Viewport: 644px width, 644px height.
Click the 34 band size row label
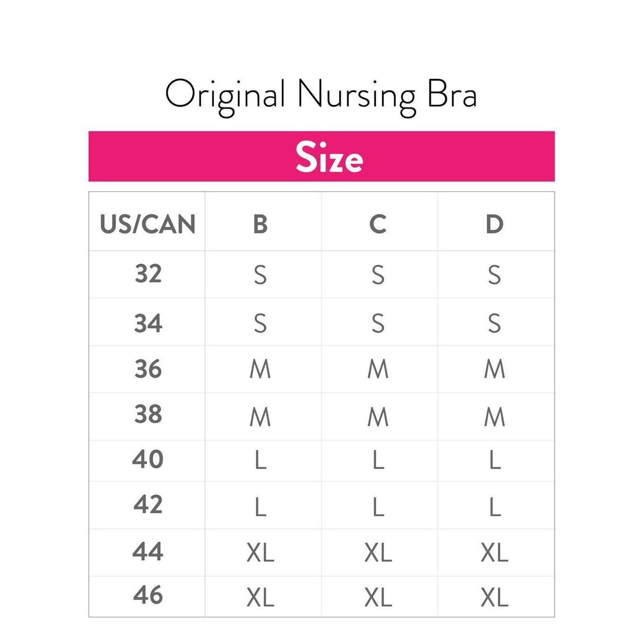[148, 323]
